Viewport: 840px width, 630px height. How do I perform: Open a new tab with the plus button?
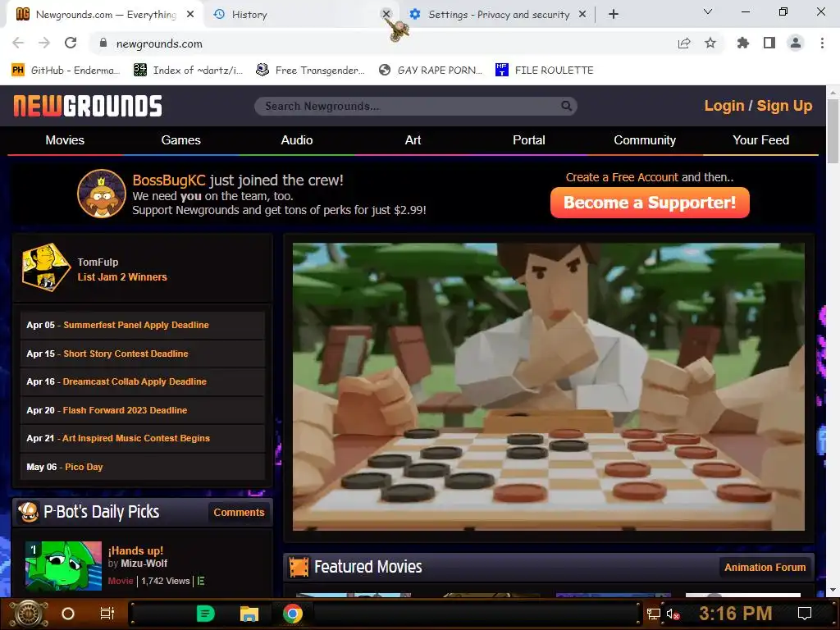pos(614,15)
